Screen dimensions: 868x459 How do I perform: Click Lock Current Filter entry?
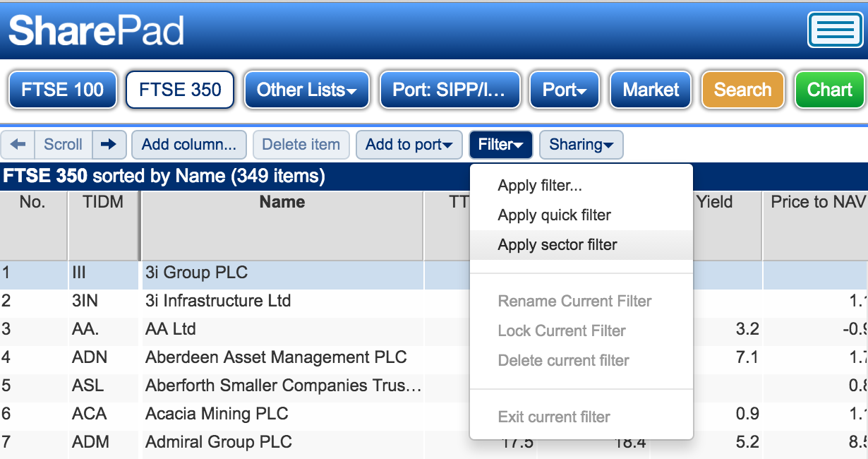click(581, 331)
